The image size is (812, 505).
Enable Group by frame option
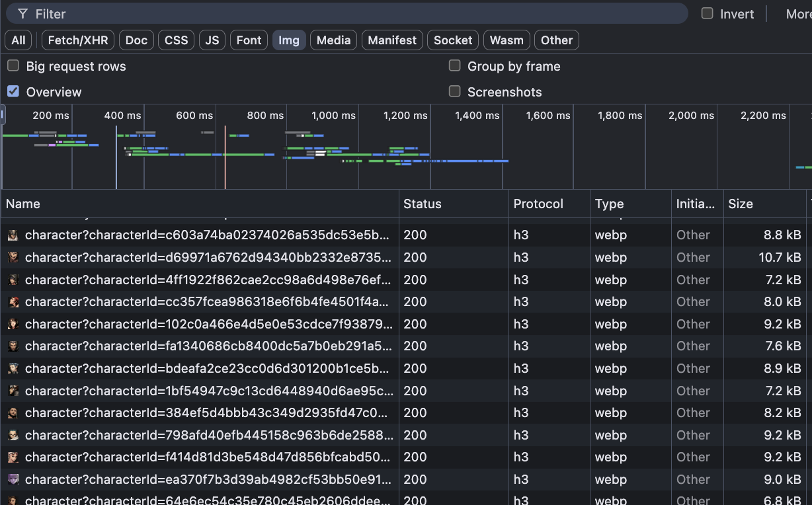coord(454,65)
